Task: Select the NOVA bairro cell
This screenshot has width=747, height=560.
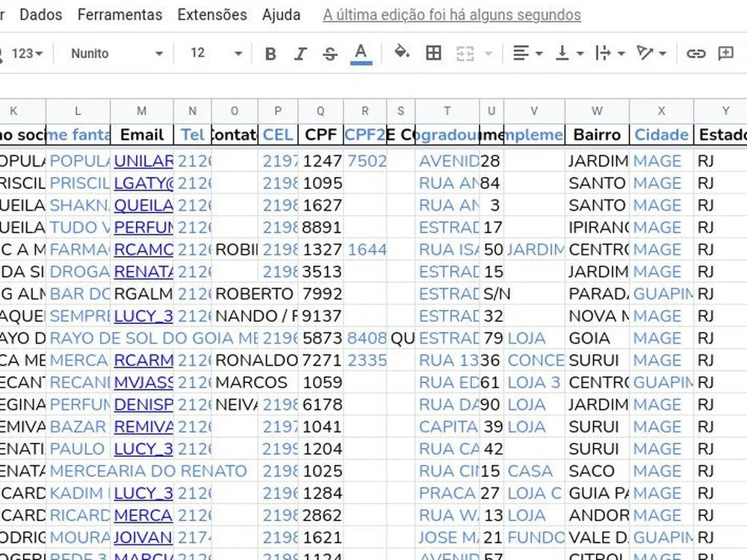Action: click(x=597, y=316)
